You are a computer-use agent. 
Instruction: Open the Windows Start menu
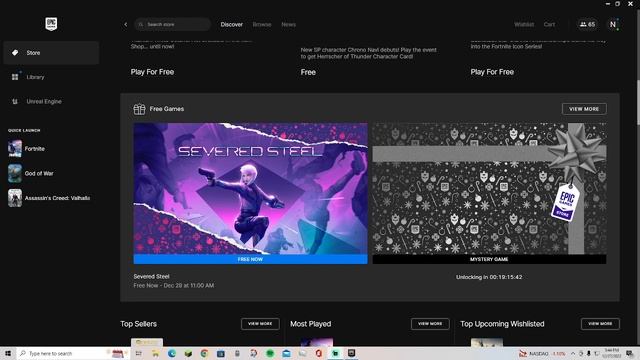[8, 353]
